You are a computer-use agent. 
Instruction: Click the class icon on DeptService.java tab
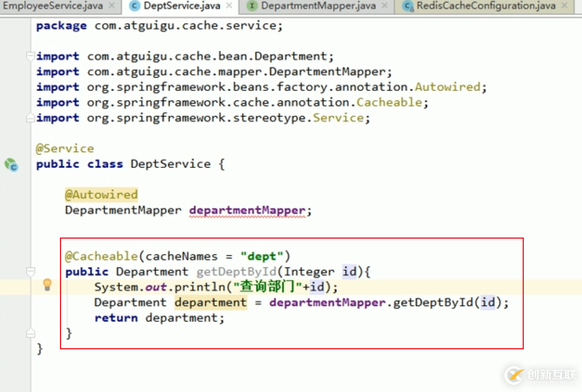[134, 6]
